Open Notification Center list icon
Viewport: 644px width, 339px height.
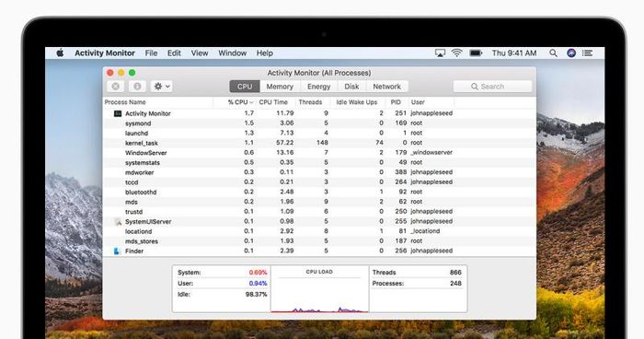[587, 53]
